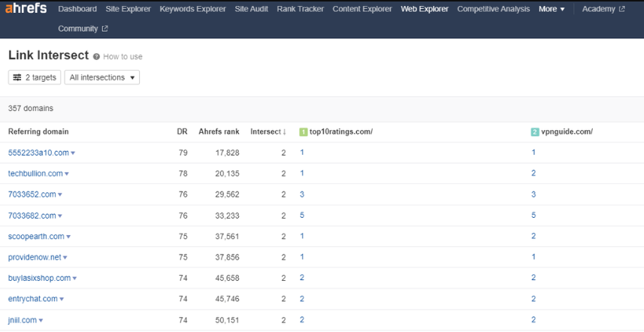Click the targets filter sliders icon
The height and width of the screenshot is (332, 644).
click(x=17, y=77)
